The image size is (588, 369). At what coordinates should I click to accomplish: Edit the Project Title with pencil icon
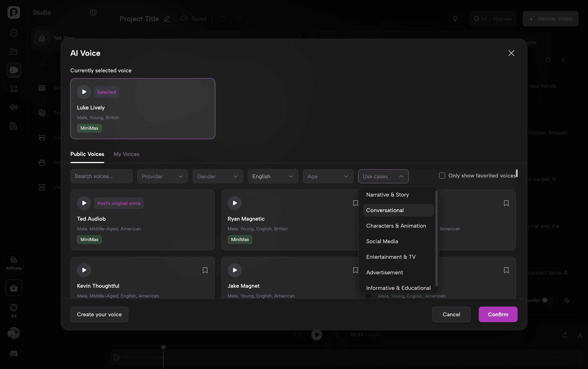(x=167, y=19)
